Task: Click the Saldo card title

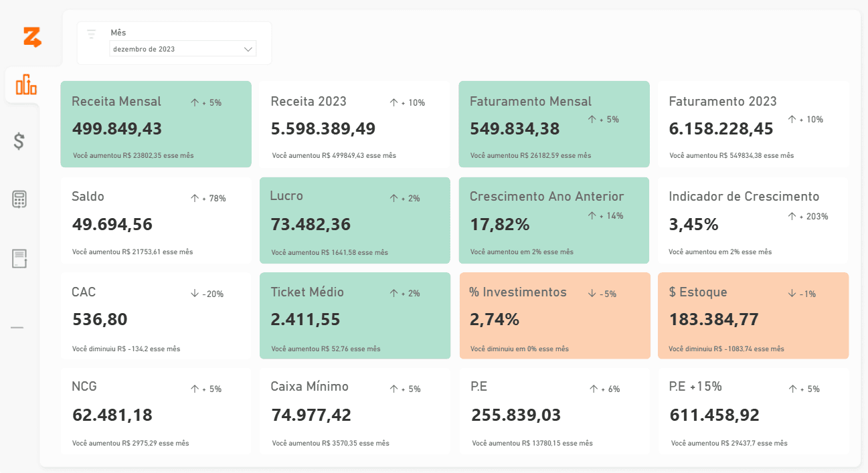Action: coord(88,196)
